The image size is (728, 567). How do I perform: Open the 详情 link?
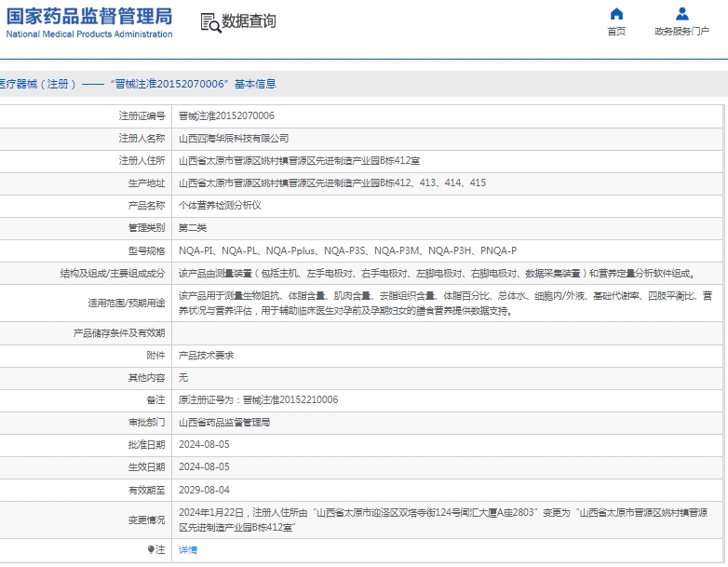tap(188, 550)
